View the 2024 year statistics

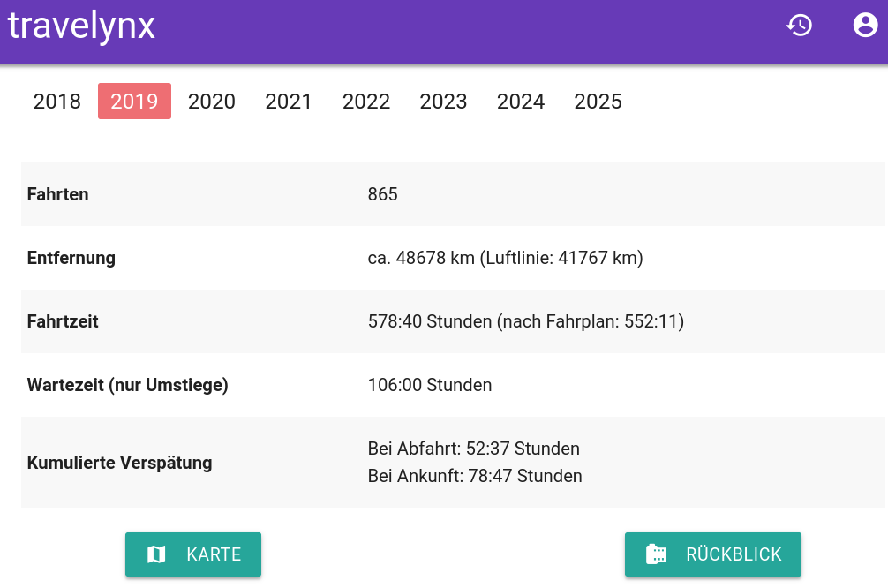pyautogui.click(x=521, y=102)
